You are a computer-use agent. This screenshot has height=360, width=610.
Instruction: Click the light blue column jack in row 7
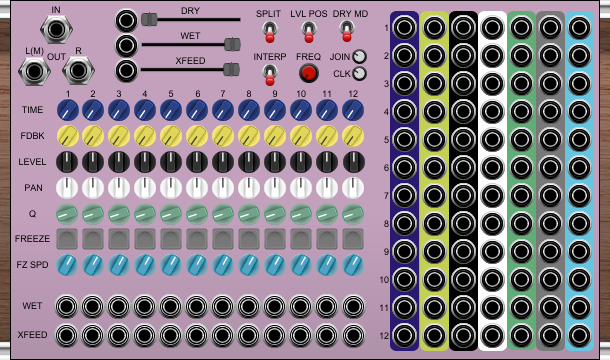click(580, 195)
